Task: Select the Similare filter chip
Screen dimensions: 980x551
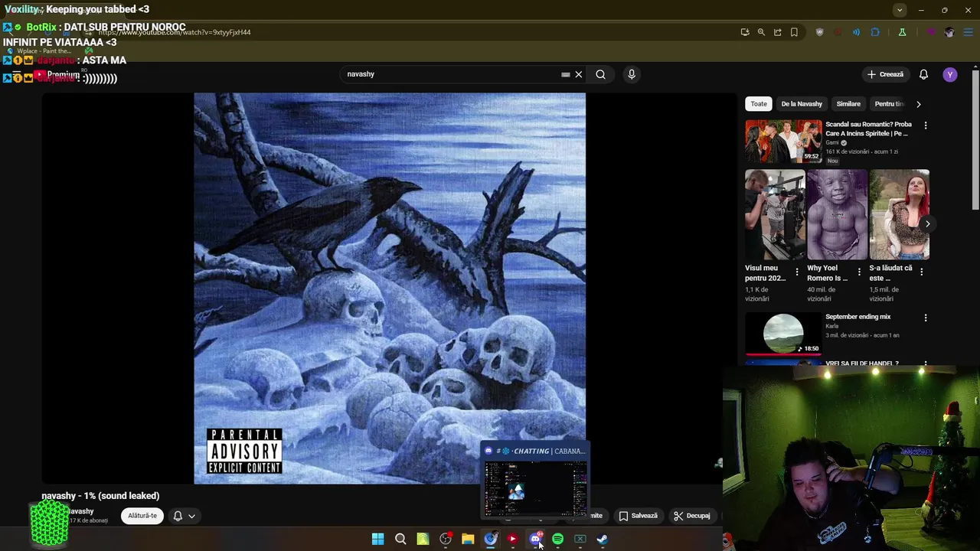Action: (x=848, y=104)
